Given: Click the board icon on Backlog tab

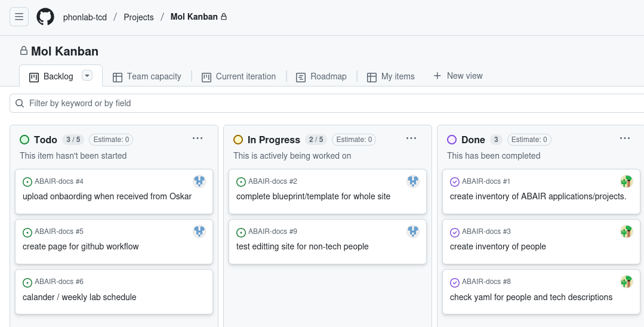Looking at the screenshot, I should pos(33,77).
